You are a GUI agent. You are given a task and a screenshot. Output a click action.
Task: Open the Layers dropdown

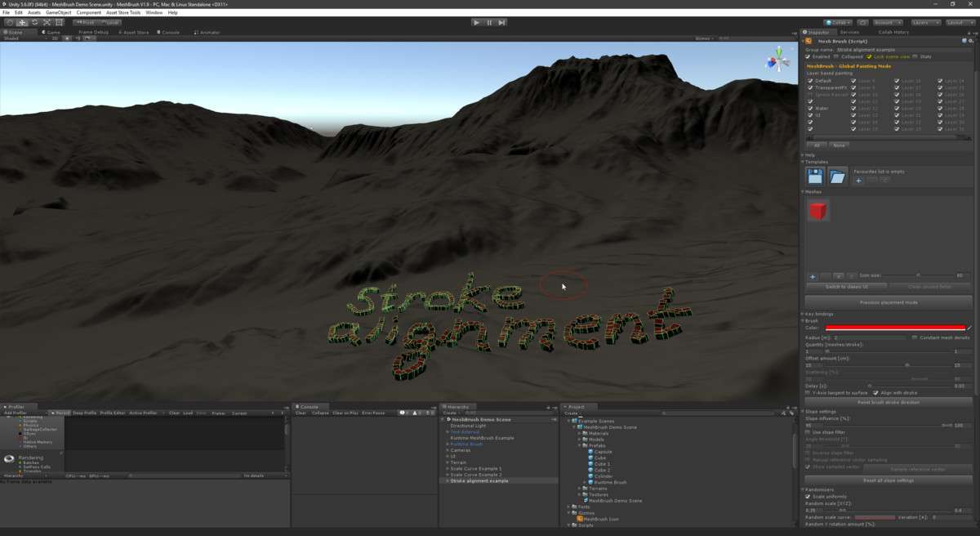tap(924, 22)
